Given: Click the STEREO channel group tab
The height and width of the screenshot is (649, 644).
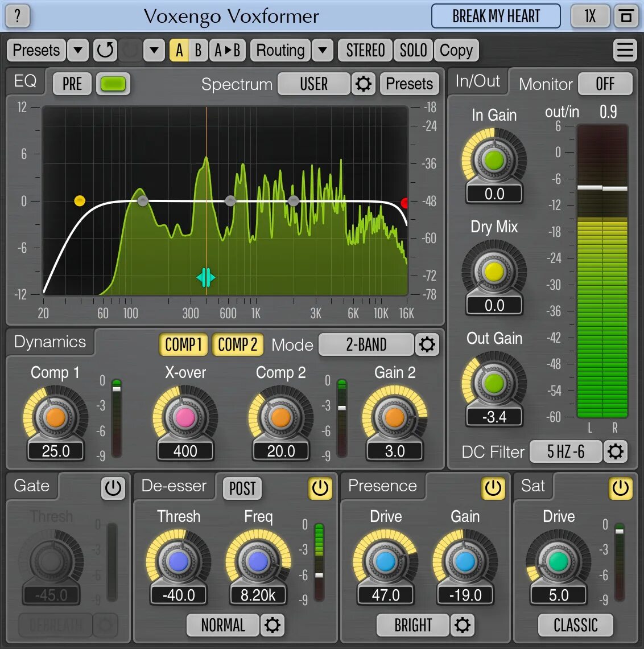Looking at the screenshot, I should (x=365, y=50).
